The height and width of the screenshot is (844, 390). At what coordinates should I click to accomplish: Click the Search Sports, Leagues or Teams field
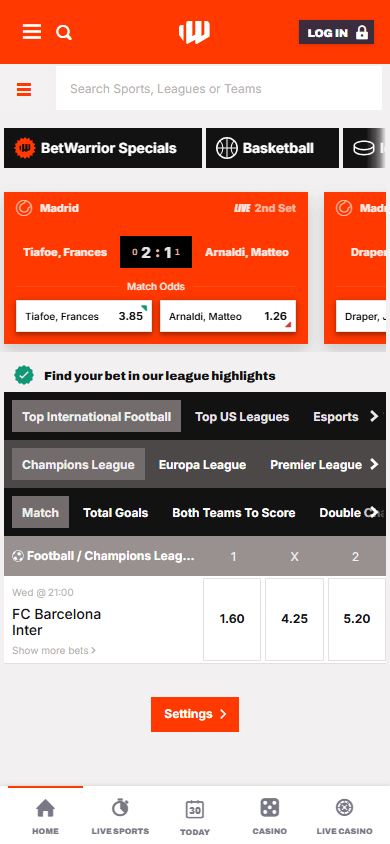tap(219, 89)
